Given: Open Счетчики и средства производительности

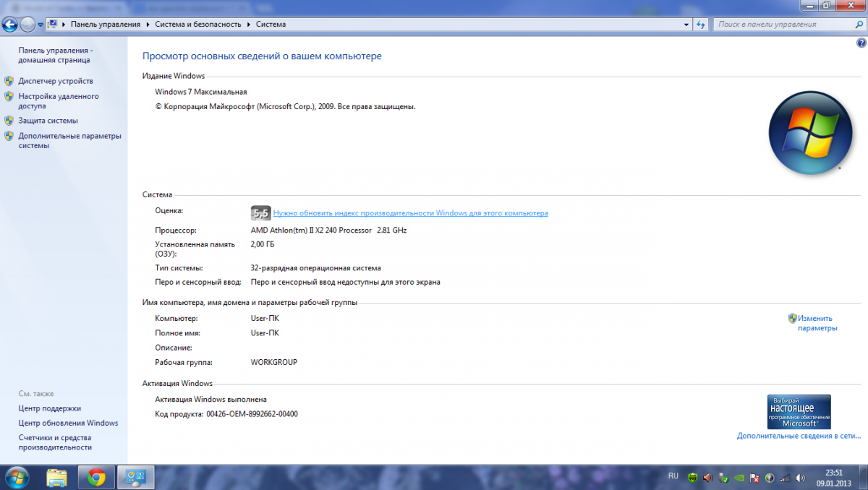Looking at the screenshot, I should coord(55,442).
